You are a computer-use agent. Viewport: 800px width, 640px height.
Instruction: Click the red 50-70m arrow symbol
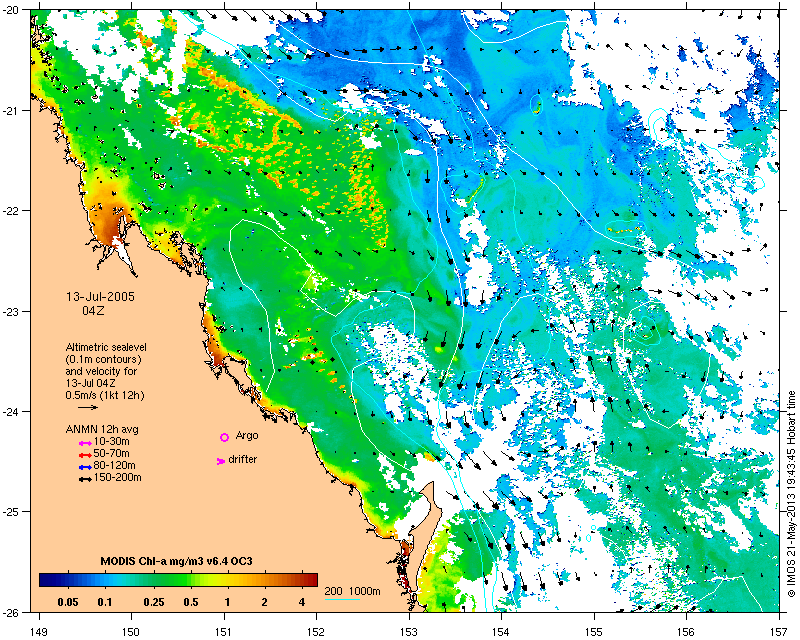85,455
